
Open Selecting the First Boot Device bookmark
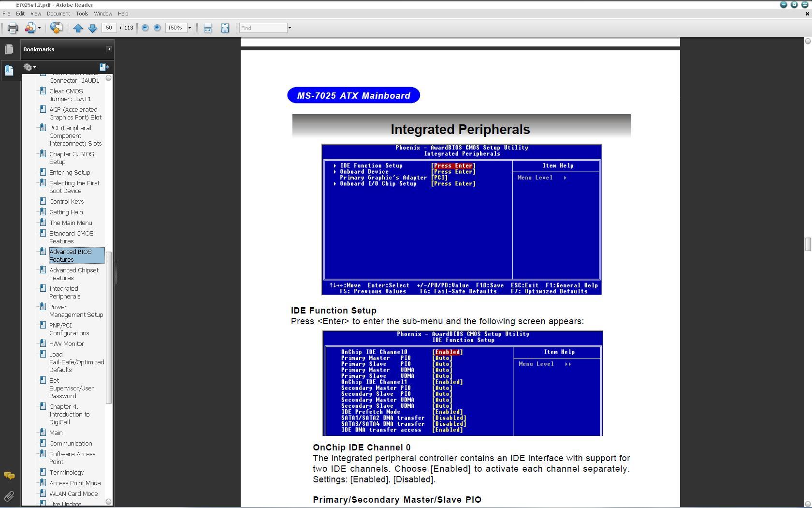coord(74,187)
